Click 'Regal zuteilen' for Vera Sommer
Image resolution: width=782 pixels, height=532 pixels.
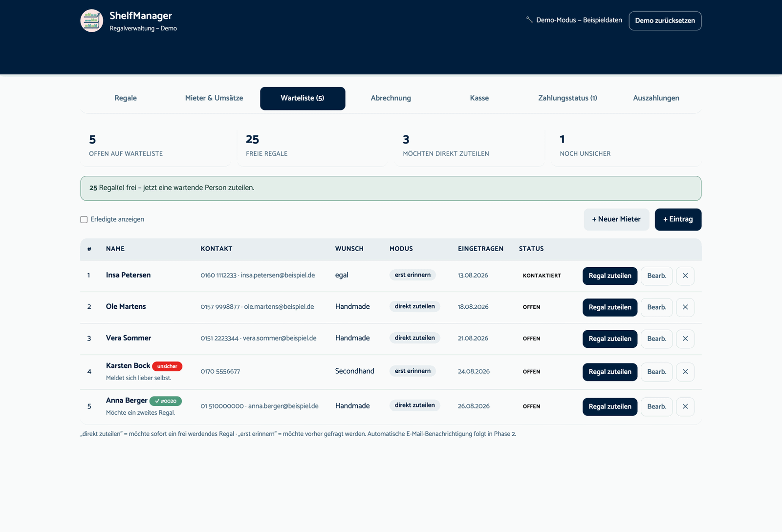(610, 339)
